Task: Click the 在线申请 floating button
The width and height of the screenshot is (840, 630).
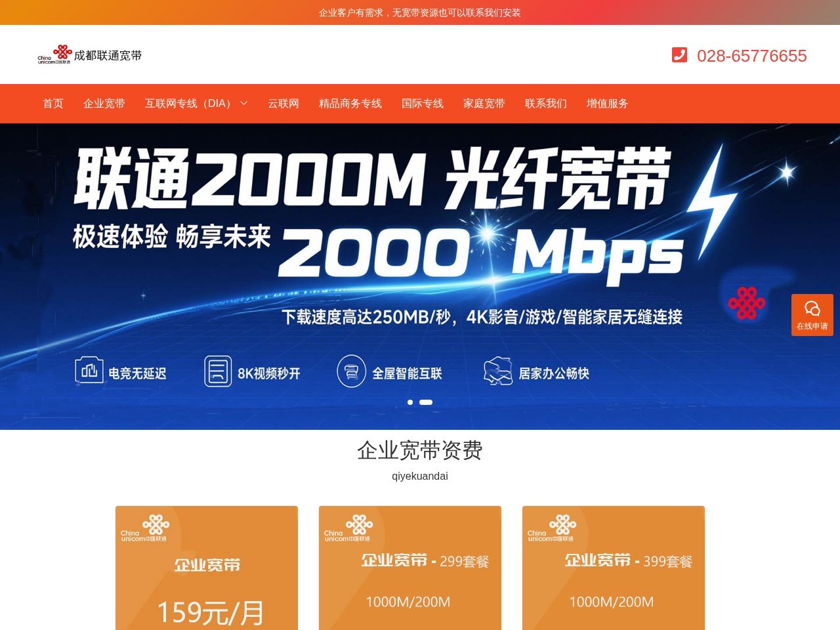Action: [x=812, y=315]
